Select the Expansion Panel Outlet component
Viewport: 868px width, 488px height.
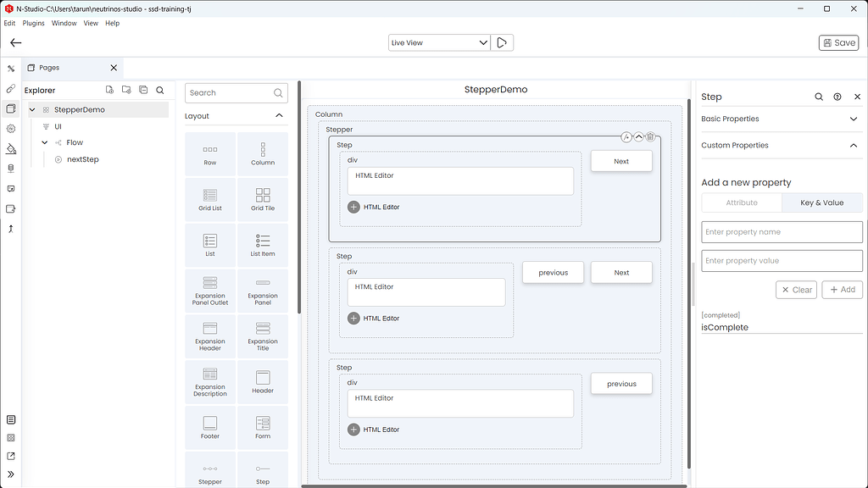click(x=210, y=291)
